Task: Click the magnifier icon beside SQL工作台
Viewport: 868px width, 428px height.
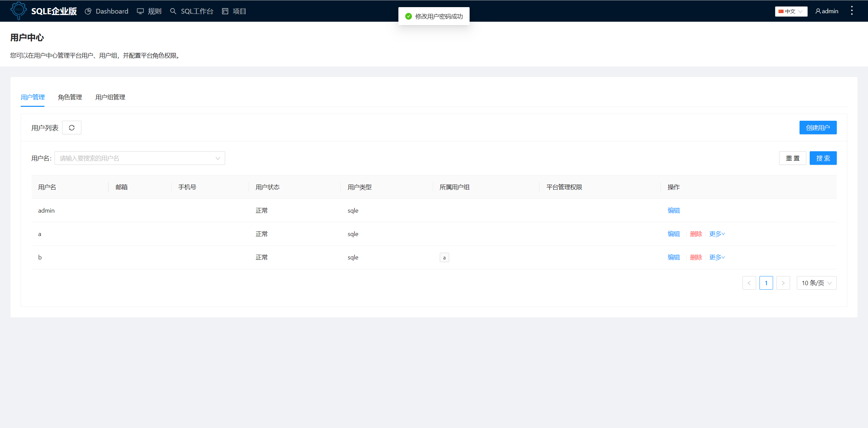Action: tap(173, 11)
